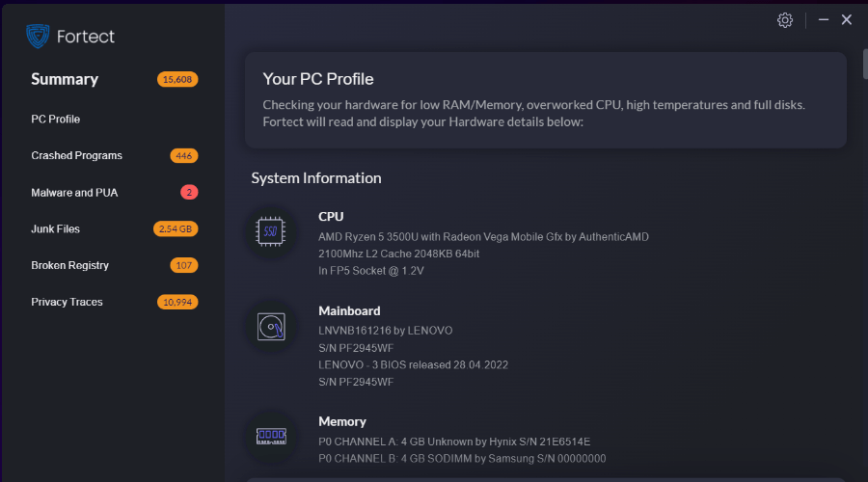
Task: Click the vertical scrollbar thumb
Action: tap(865, 64)
